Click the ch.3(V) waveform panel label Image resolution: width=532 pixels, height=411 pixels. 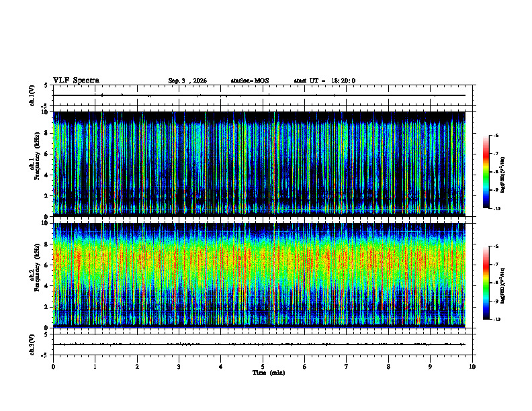tap(32, 345)
